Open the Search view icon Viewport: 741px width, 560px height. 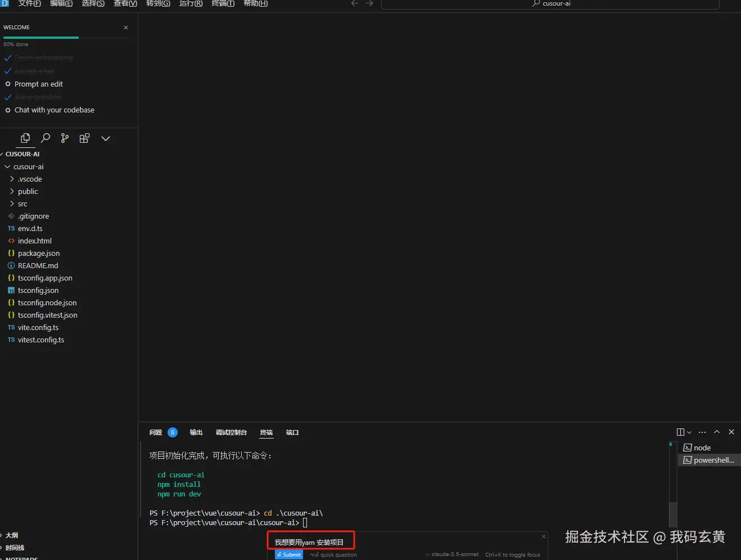click(x=46, y=138)
